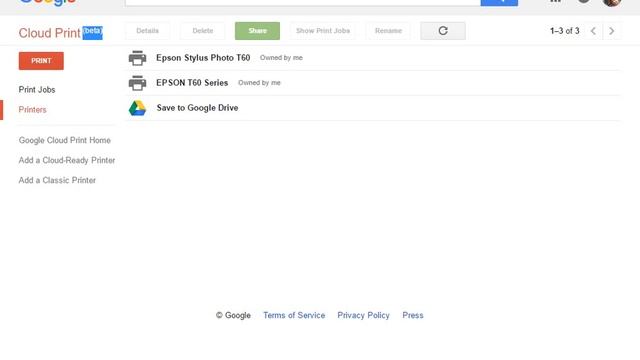Click the Delete button
The height and width of the screenshot is (360, 640).
coord(203,31)
